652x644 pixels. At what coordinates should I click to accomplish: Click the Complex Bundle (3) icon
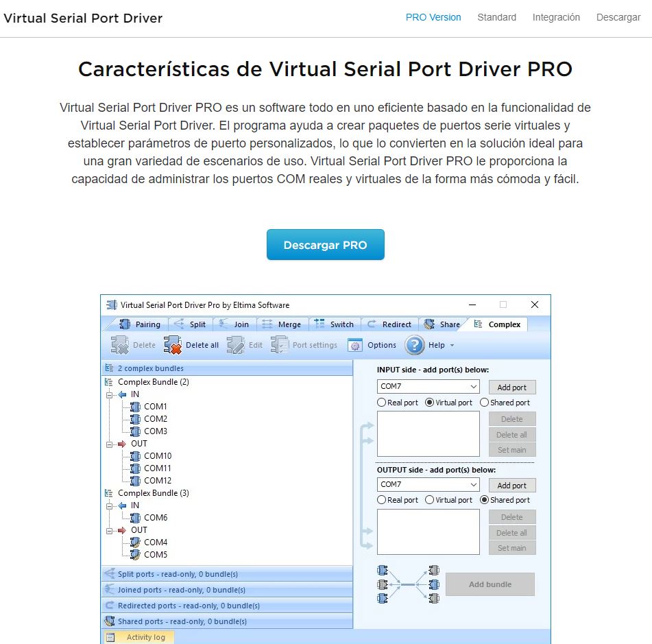(x=109, y=493)
